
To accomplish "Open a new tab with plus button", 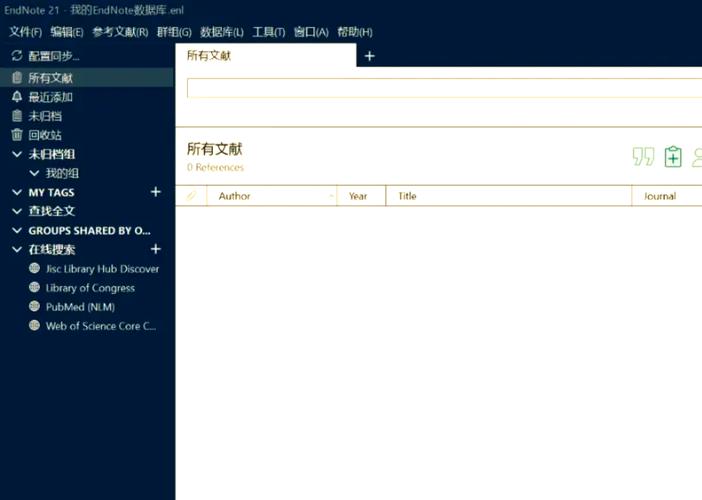I will click(x=369, y=56).
